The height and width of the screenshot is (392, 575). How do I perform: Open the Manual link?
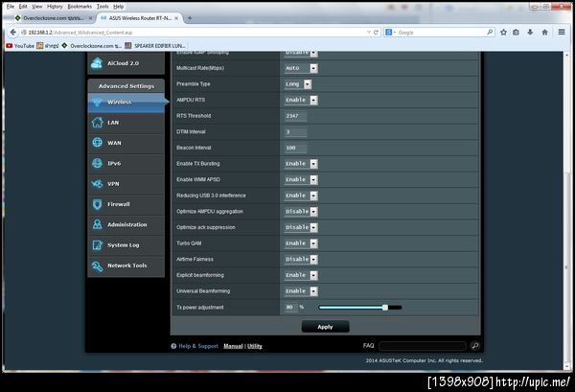click(x=233, y=346)
